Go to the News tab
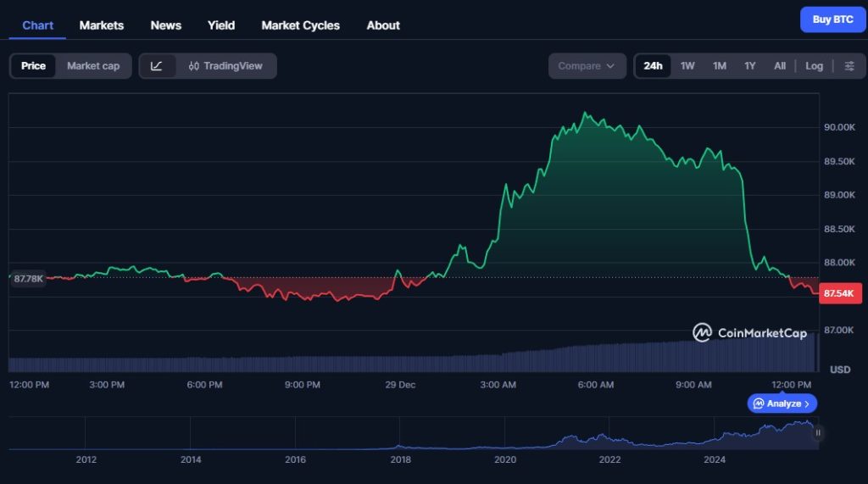The image size is (868, 484). coord(166,25)
